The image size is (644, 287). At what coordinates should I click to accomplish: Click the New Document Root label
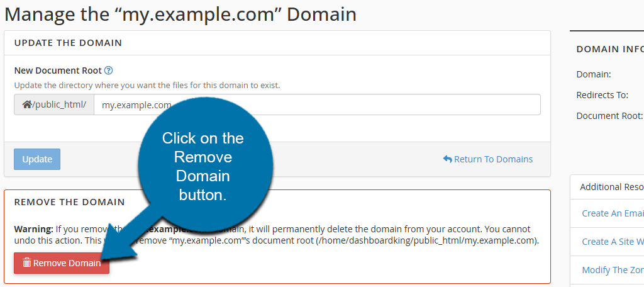pyautogui.click(x=57, y=70)
